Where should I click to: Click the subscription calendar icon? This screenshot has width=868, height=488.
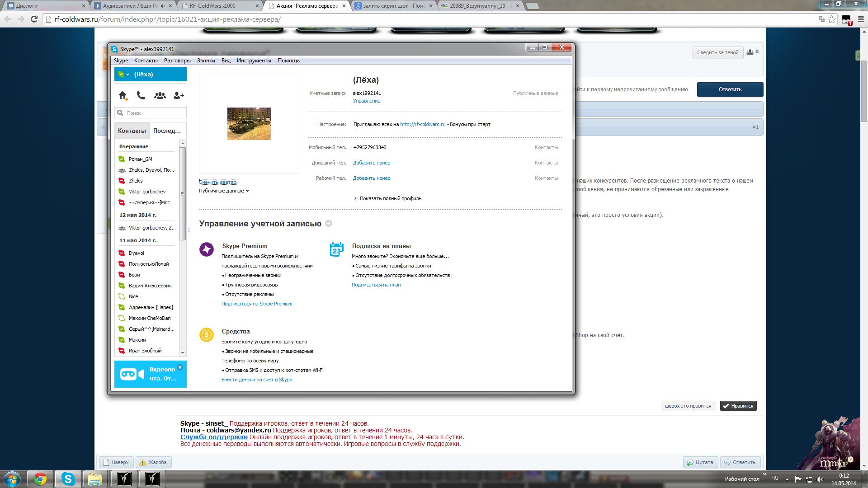click(337, 249)
